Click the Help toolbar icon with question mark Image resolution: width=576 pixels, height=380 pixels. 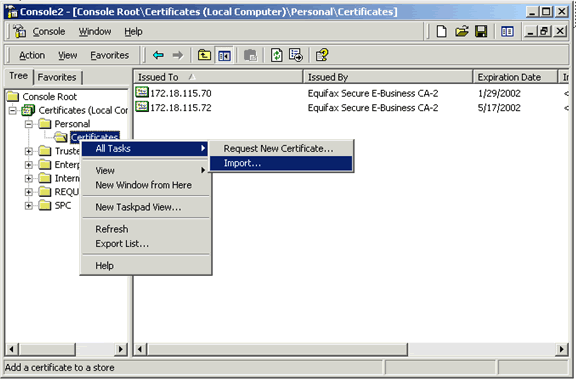point(322,55)
